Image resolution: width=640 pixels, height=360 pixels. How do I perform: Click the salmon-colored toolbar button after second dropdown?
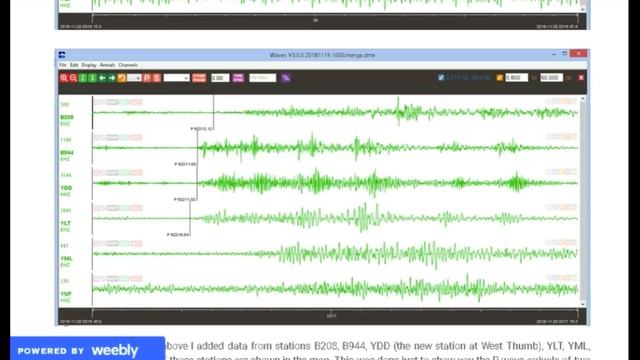(199, 78)
